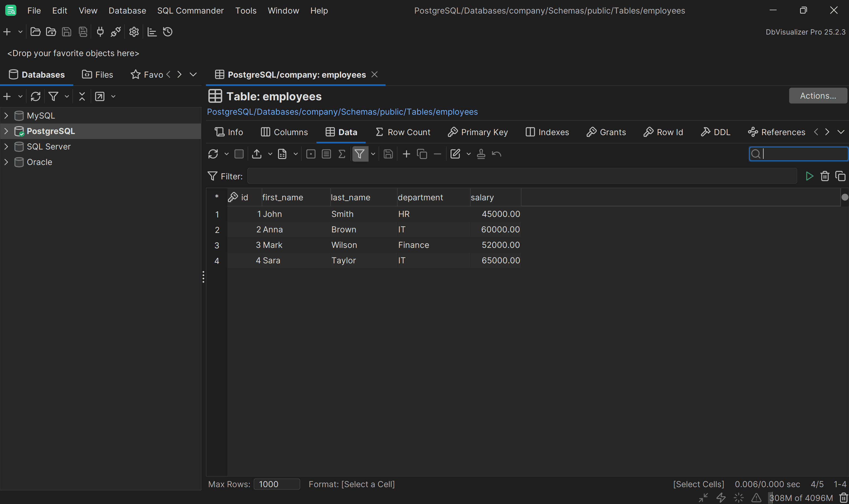Screen dimensions: 849x504
Task: Open the Tools menu
Action: click(x=246, y=11)
